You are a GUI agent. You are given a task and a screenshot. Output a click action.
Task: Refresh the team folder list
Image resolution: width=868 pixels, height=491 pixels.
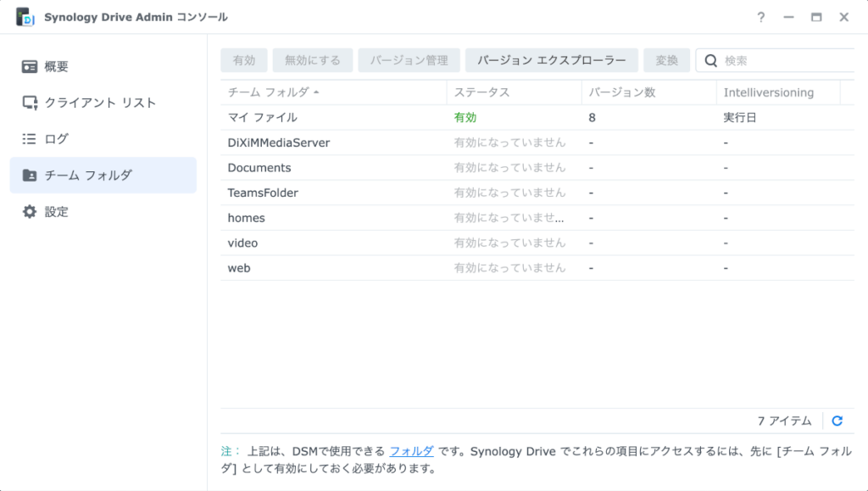(837, 421)
